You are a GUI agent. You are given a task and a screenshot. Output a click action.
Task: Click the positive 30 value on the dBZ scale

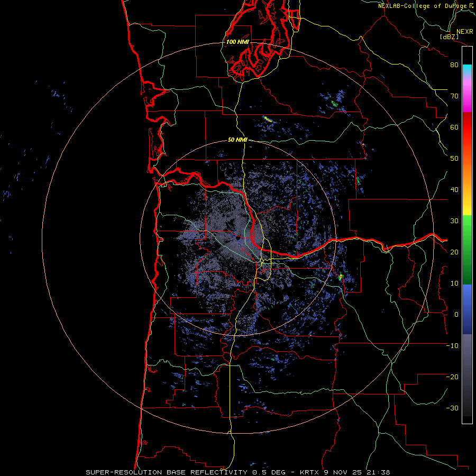tap(454, 221)
